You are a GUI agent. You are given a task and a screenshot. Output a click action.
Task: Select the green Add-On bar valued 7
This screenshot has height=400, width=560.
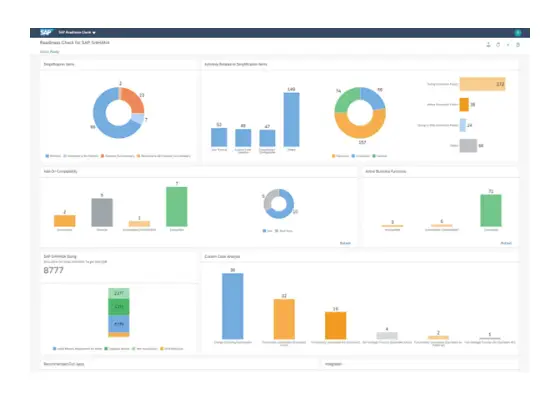pyautogui.click(x=177, y=207)
